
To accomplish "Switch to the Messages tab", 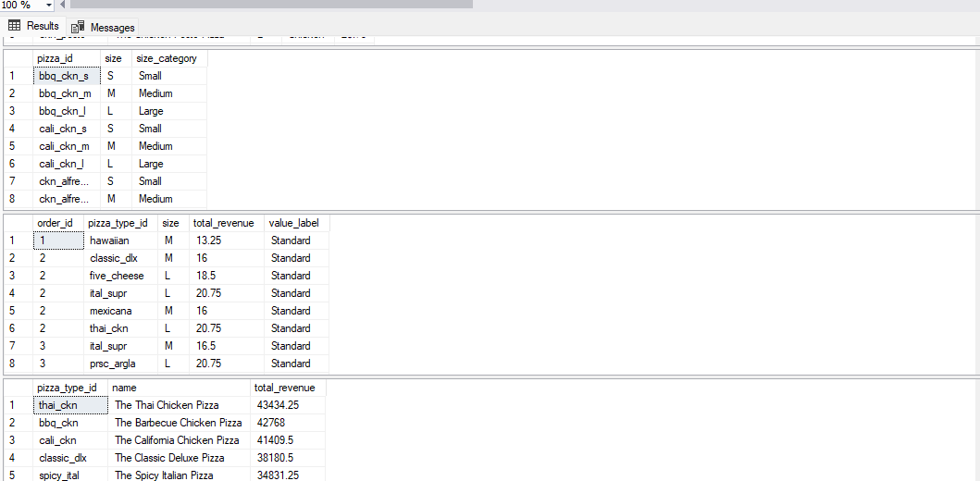I will pyautogui.click(x=103, y=28).
